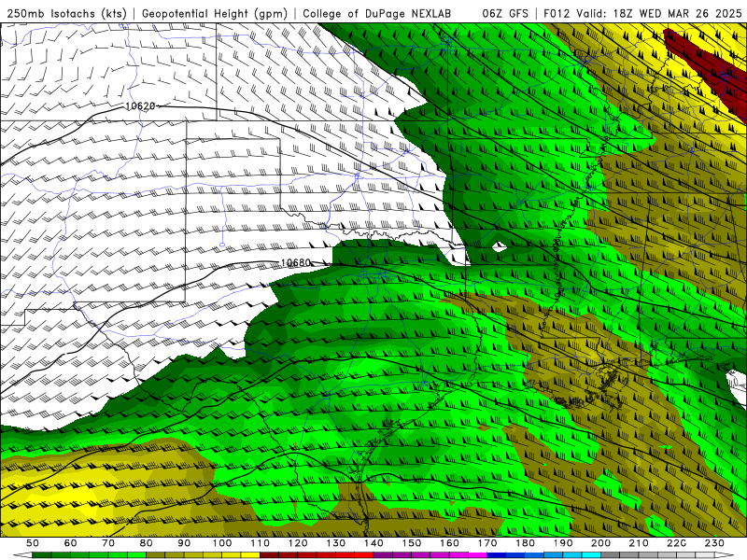
Task: Click the 50 value on the colorbar scale
Action: coord(33,543)
